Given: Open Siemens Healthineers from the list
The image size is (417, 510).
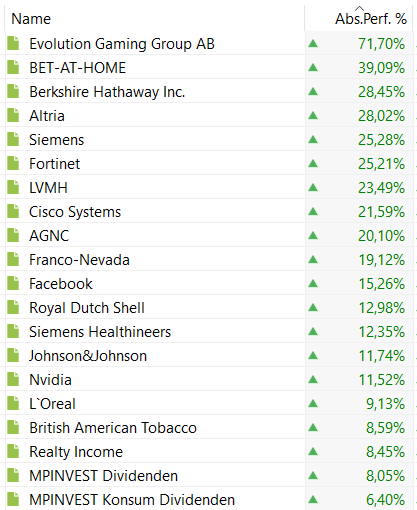Looking at the screenshot, I should click(x=100, y=332).
